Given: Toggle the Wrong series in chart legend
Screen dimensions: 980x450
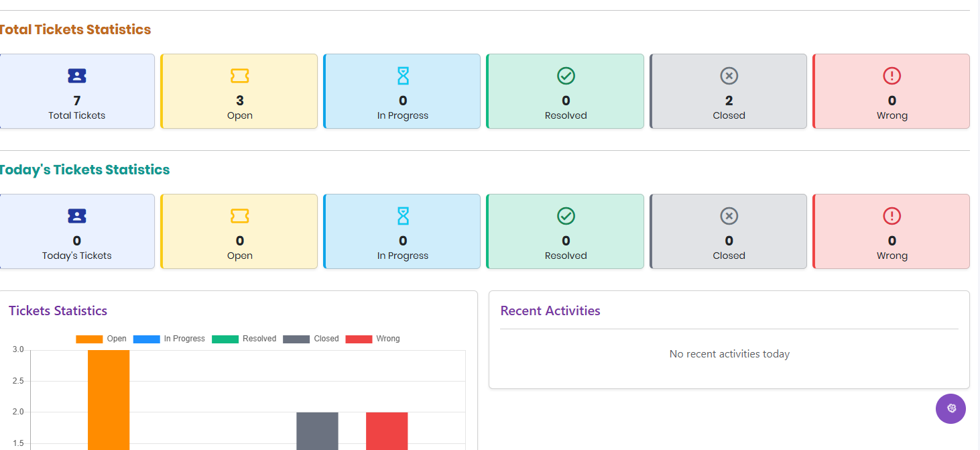Looking at the screenshot, I should pos(373,339).
